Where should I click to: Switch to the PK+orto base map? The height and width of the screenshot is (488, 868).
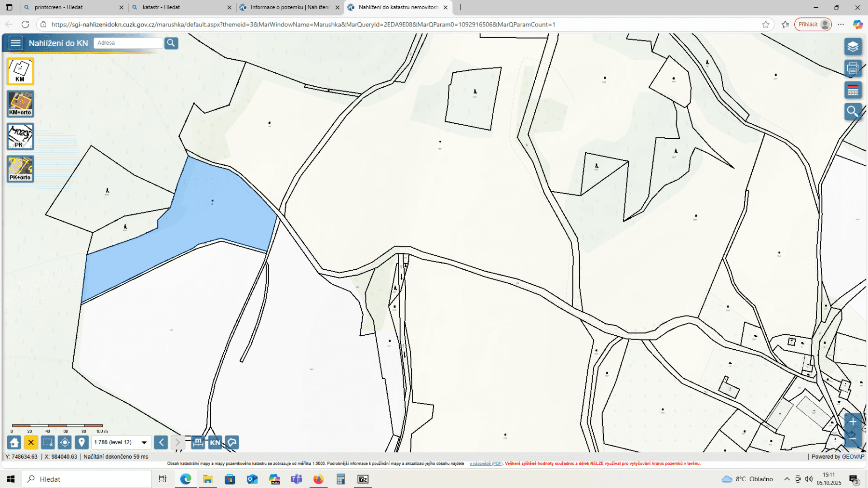click(20, 169)
